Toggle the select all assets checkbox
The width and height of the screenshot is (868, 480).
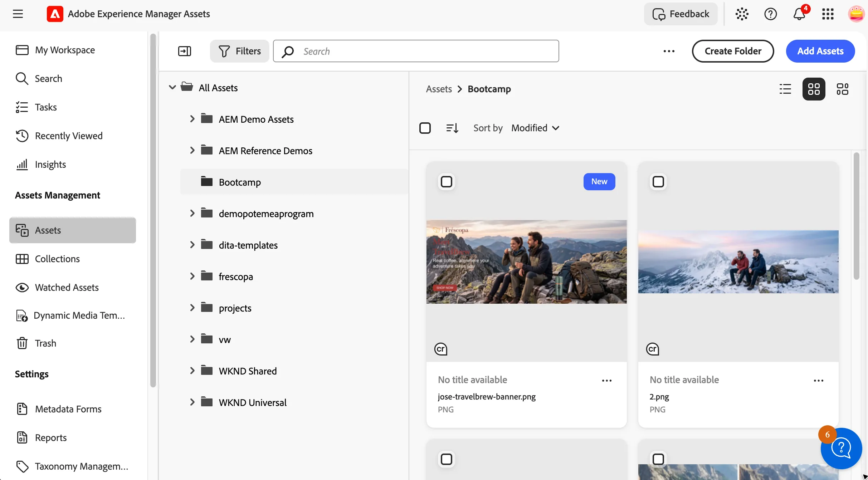coord(425,128)
